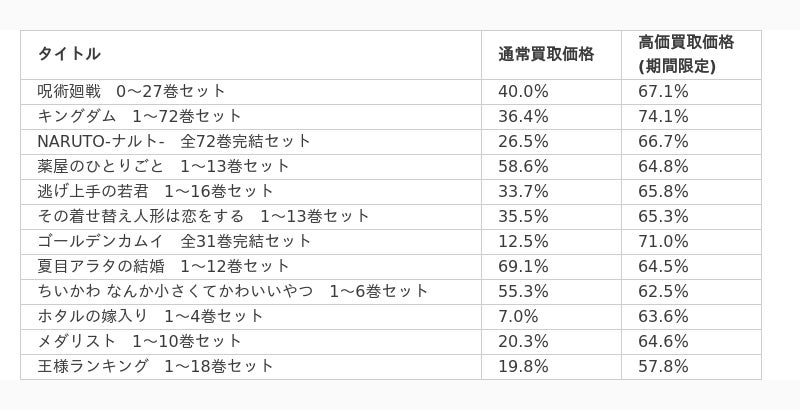Click the メダリスト 1〜10巻セット title
This screenshot has width=800, height=410.
[x=140, y=341]
